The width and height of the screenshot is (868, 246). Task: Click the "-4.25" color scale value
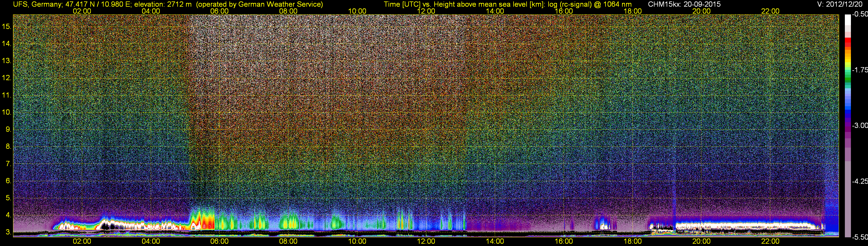(860, 181)
